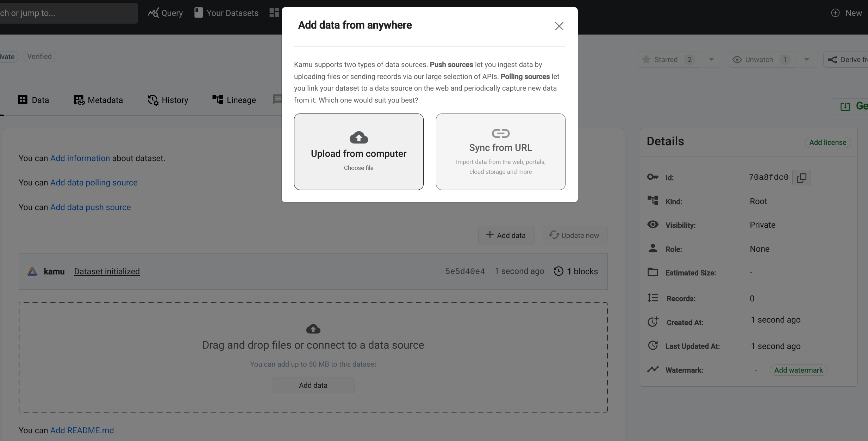The width and height of the screenshot is (868, 441).
Task: Click the Add watermark button
Action: click(798, 370)
